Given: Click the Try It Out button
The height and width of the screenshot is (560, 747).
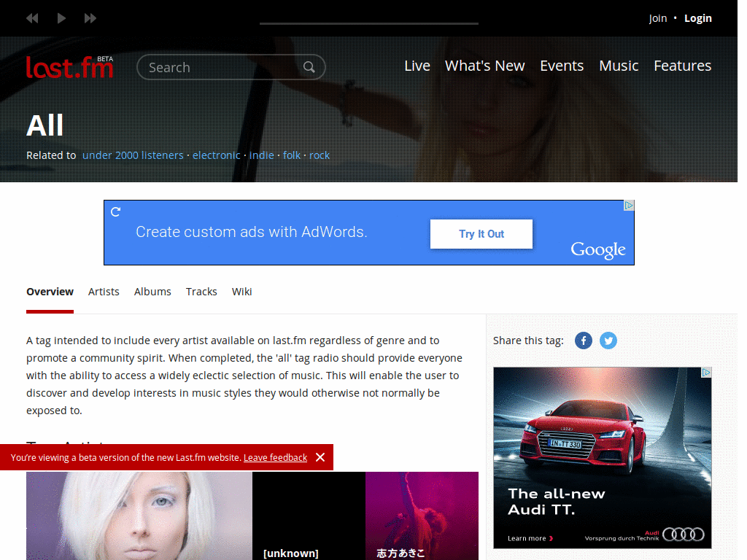Looking at the screenshot, I should tap(481, 234).
